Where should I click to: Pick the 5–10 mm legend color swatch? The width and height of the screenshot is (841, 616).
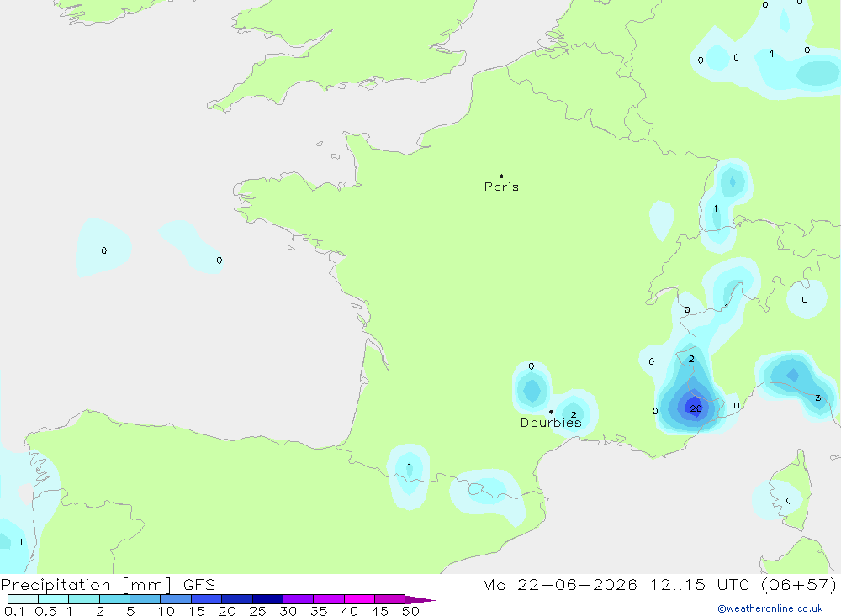tap(145, 599)
